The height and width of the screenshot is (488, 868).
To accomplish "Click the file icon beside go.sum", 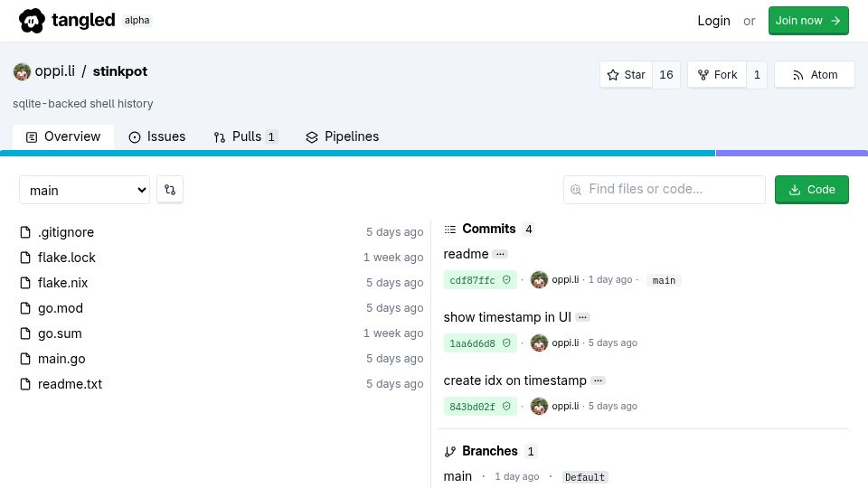I will point(25,333).
